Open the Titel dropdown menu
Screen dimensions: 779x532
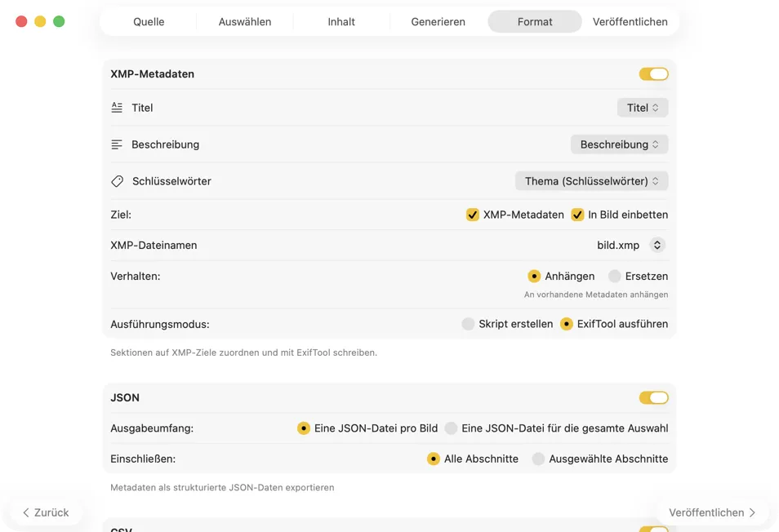click(642, 108)
